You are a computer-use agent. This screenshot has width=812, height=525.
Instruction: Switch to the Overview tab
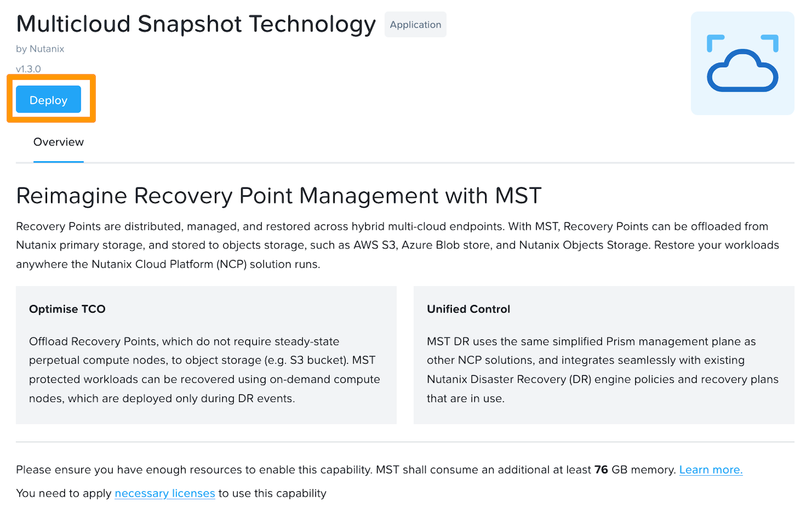58,142
